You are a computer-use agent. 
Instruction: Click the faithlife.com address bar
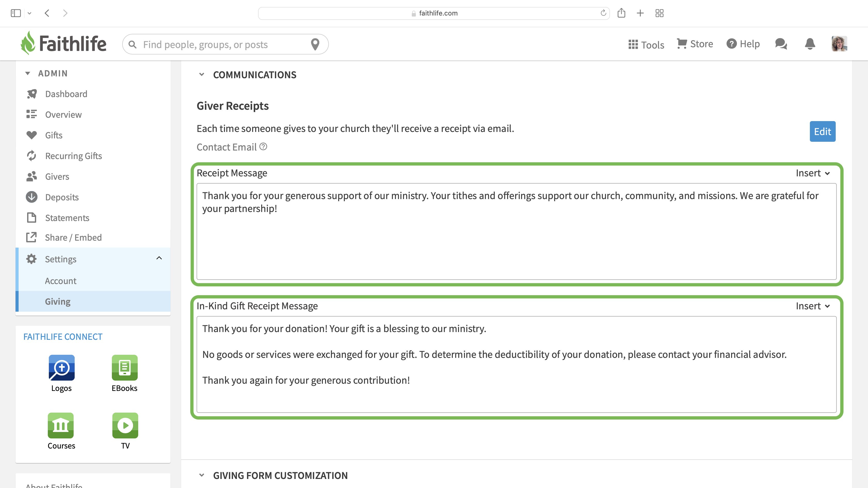click(x=434, y=13)
